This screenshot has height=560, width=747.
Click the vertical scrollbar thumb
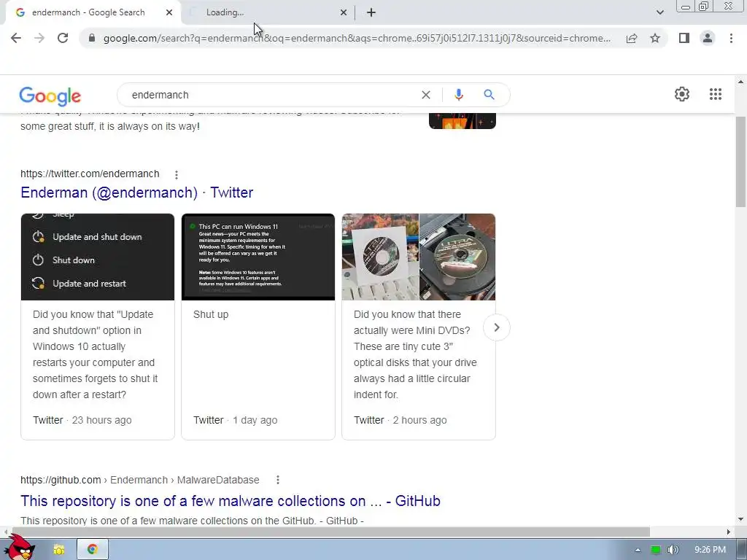pos(741,162)
